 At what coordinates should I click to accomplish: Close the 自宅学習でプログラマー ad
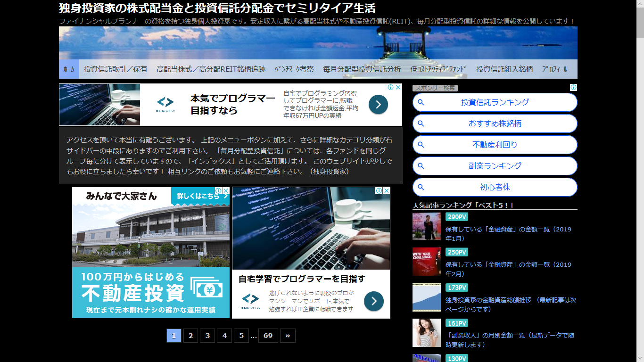[386, 191]
